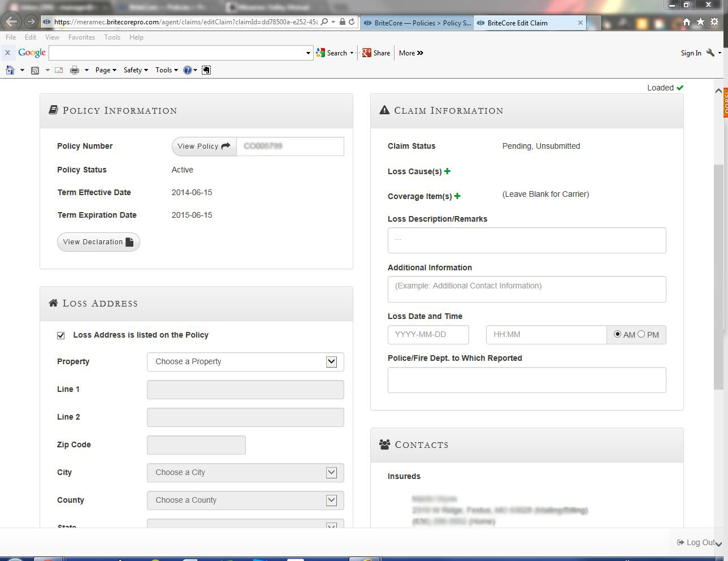Image resolution: width=728 pixels, height=561 pixels.
Task: Add a Loss Cause with green plus
Action: point(447,171)
